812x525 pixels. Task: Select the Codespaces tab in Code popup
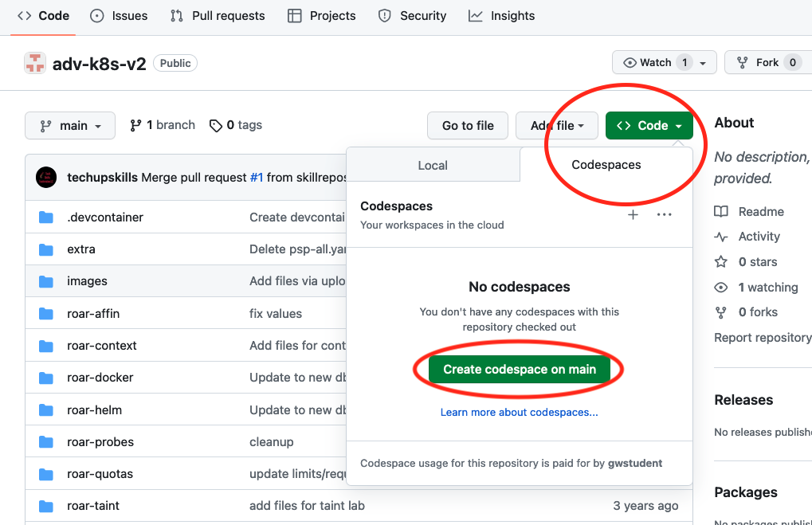606,165
